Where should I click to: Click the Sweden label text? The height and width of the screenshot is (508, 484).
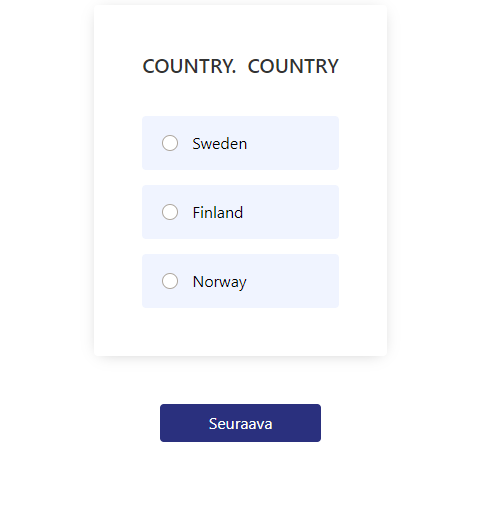click(220, 144)
